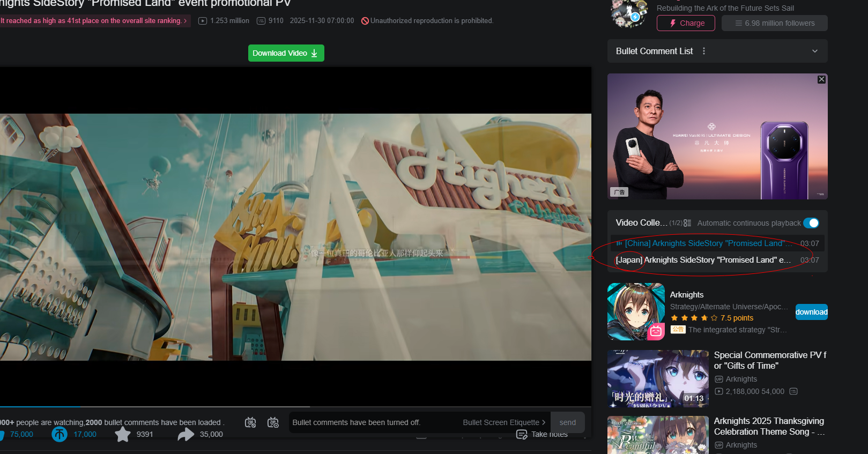The width and height of the screenshot is (868, 454).
Task: Click the coin icon beside 17,000
Action: tap(60, 434)
